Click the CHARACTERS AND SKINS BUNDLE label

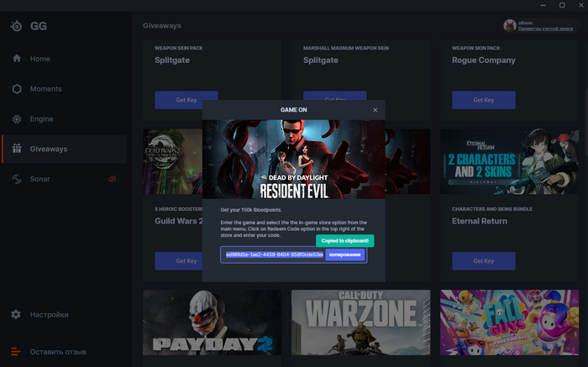[x=492, y=209]
